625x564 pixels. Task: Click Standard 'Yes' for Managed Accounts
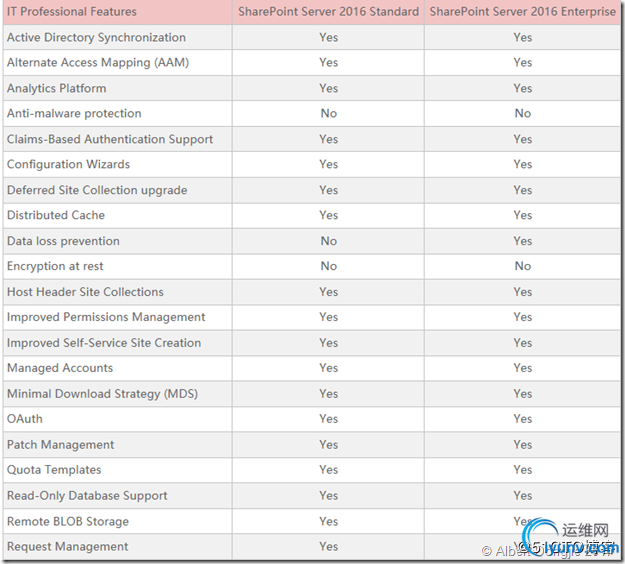coord(329,368)
